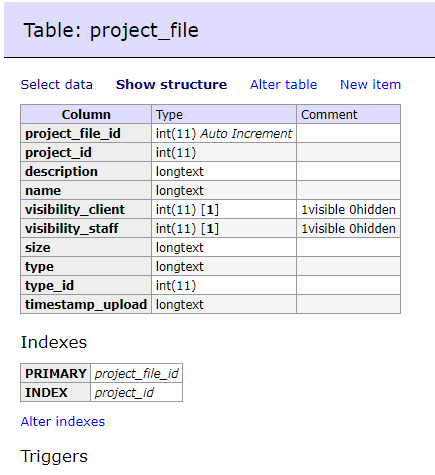Click the PRIMARY index row label

point(56,374)
